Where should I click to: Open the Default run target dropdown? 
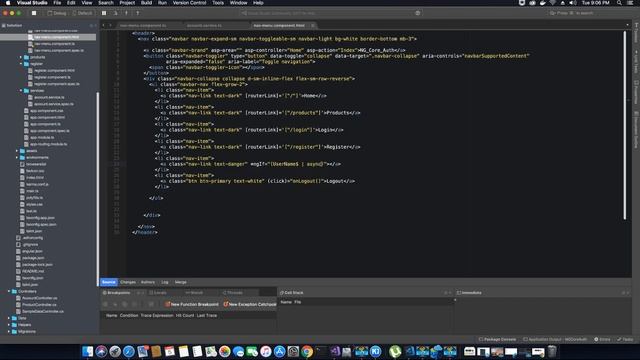82,13
